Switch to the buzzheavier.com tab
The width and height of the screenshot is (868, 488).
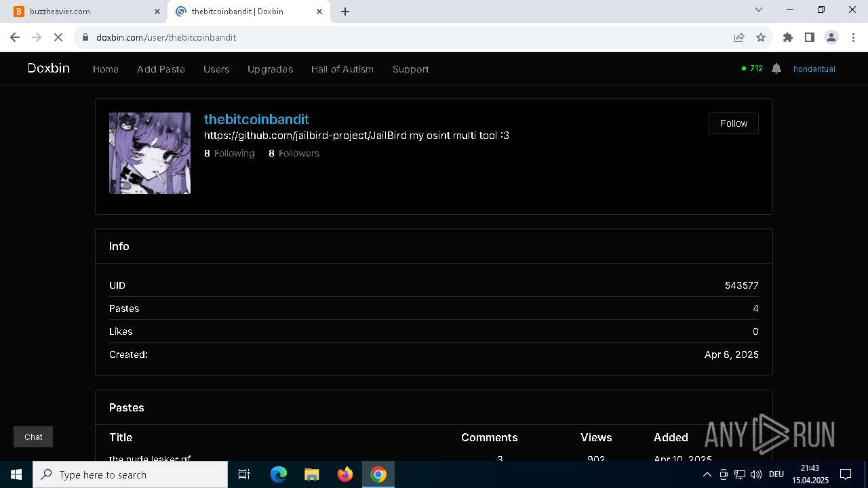click(x=85, y=12)
